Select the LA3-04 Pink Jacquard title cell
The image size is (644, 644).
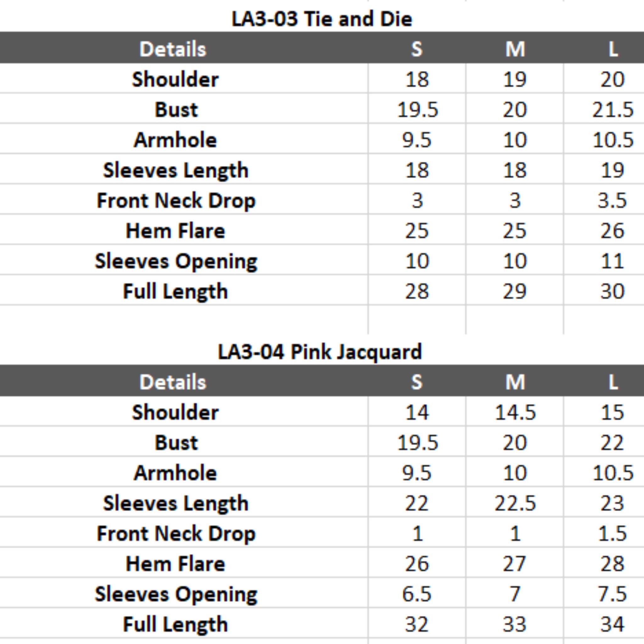point(320,352)
